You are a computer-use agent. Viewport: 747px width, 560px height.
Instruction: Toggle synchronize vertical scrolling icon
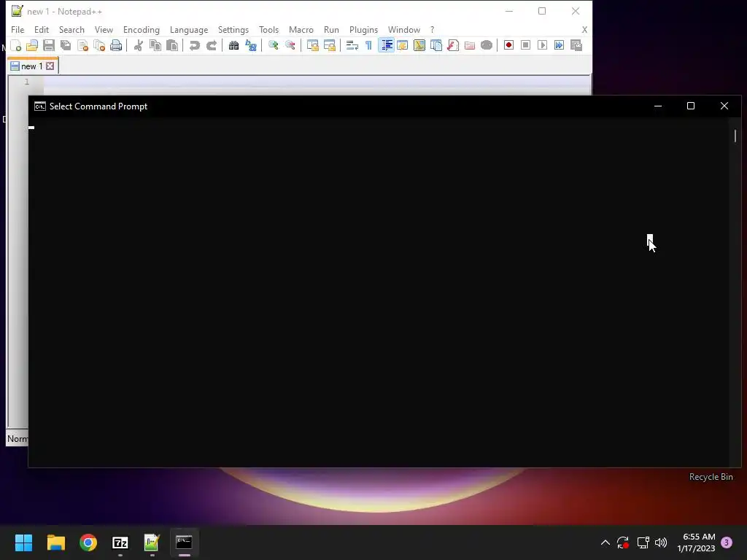[312, 45]
